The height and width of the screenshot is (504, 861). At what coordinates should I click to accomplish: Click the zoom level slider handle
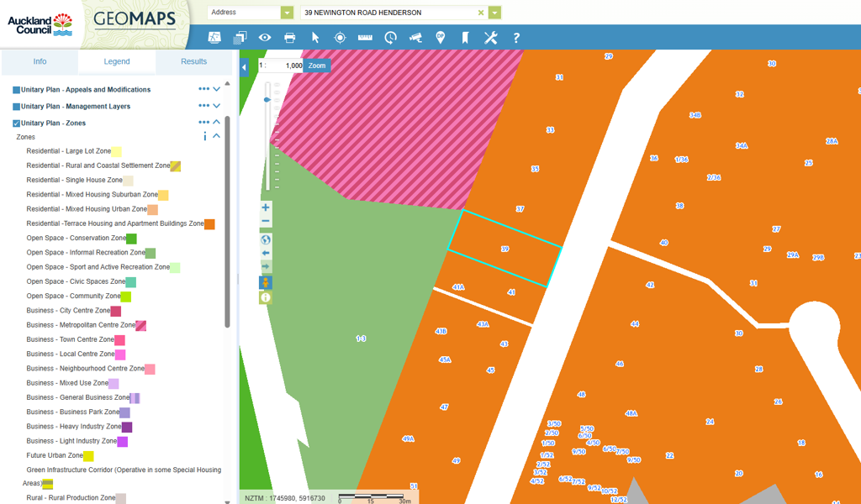point(267,99)
